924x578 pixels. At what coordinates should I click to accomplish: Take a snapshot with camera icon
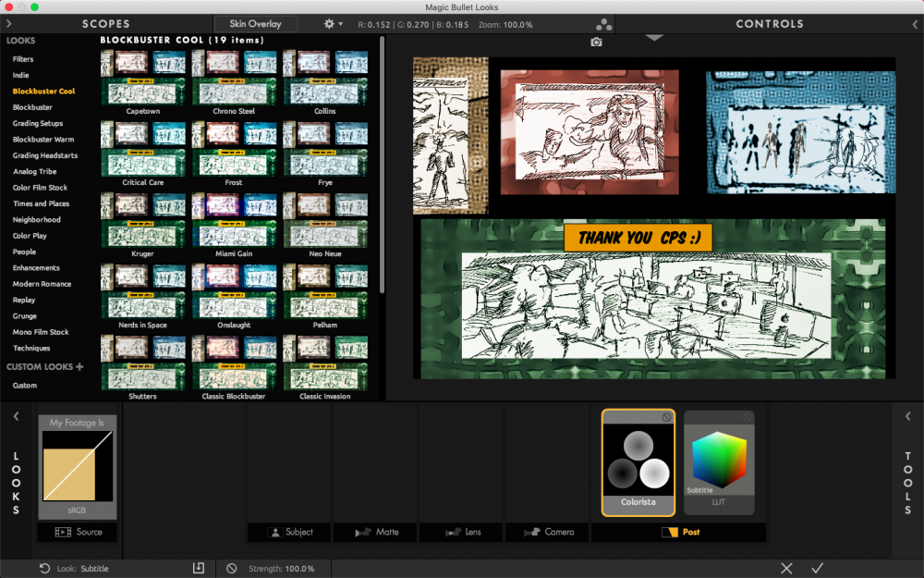click(x=596, y=42)
